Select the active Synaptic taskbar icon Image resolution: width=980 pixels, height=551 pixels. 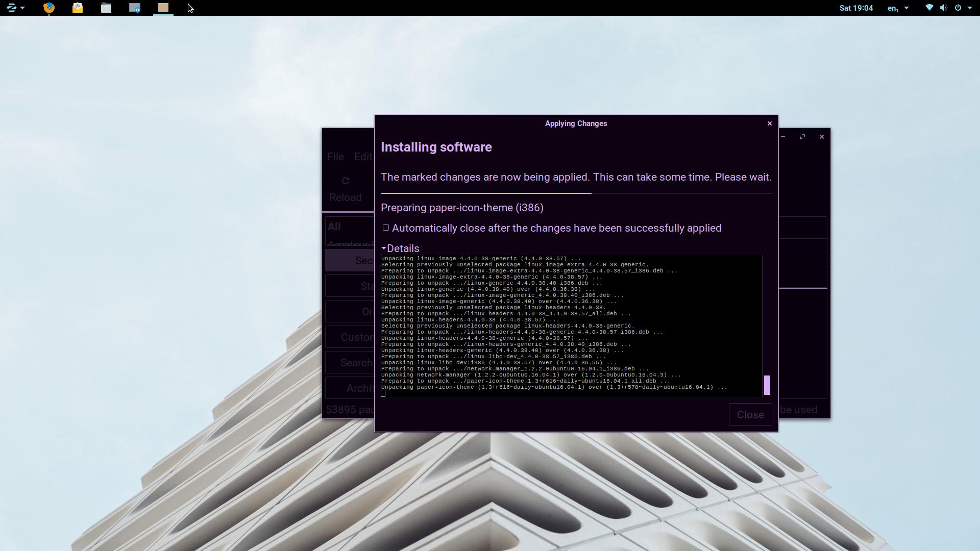(163, 8)
